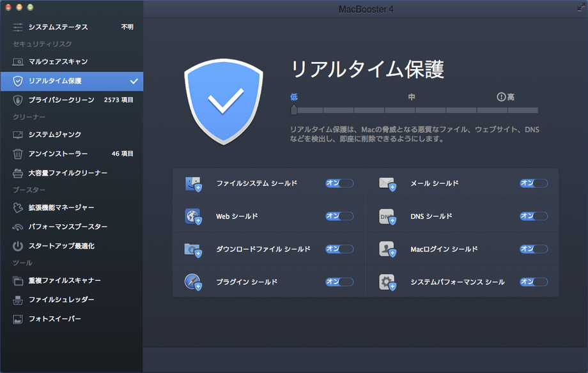The height and width of the screenshot is (373, 588).
Task: Disable the Macログイン シールド switch
Action: (534, 249)
